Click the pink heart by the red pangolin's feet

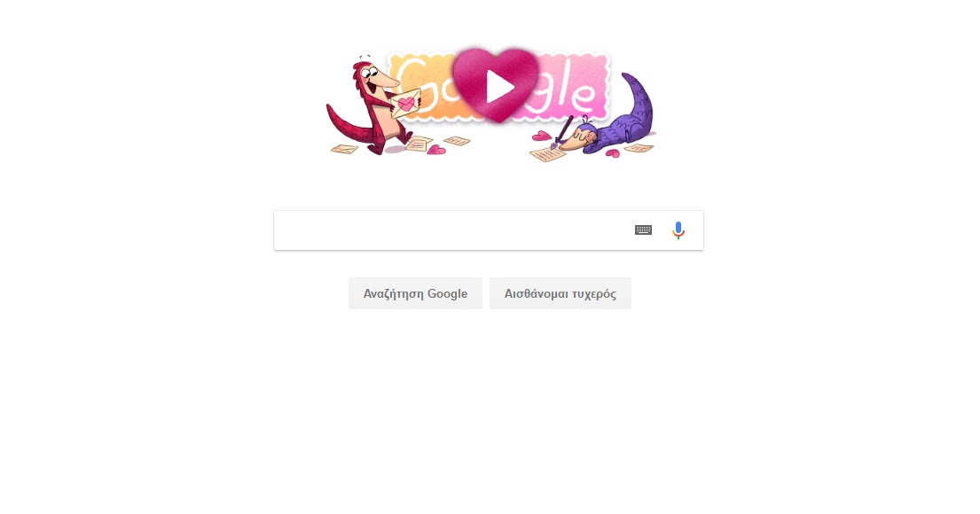(436, 149)
